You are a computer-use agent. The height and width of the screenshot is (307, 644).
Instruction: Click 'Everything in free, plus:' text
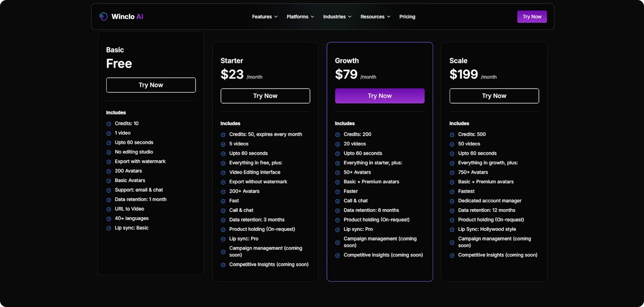pyautogui.click(x=256, y=163)
